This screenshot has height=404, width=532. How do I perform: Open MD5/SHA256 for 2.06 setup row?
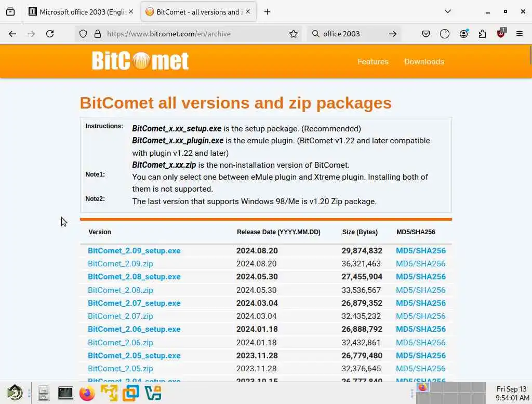tap(421, 329)
